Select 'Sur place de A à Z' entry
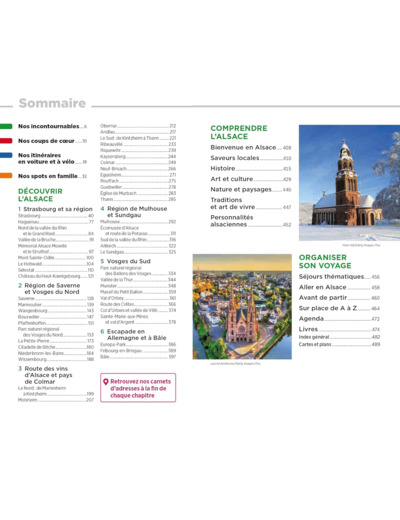This screenshot has height=520, width=400. (339, 308)
